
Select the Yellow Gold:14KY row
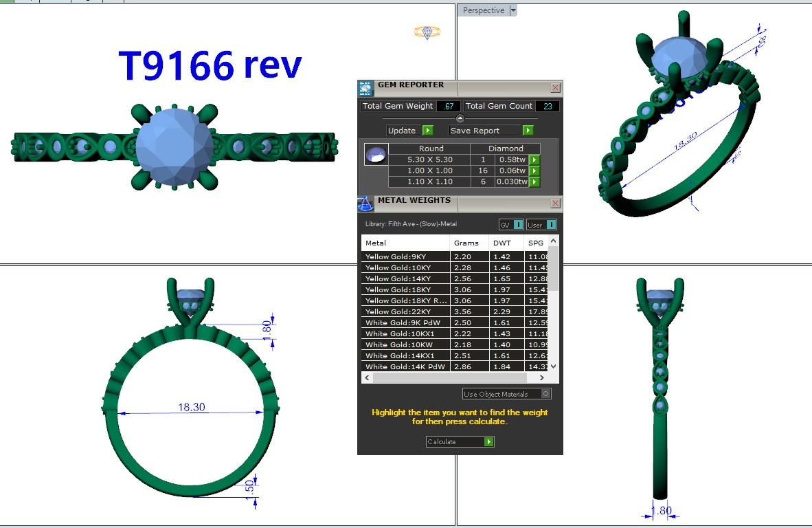click(x=405, y=278)
